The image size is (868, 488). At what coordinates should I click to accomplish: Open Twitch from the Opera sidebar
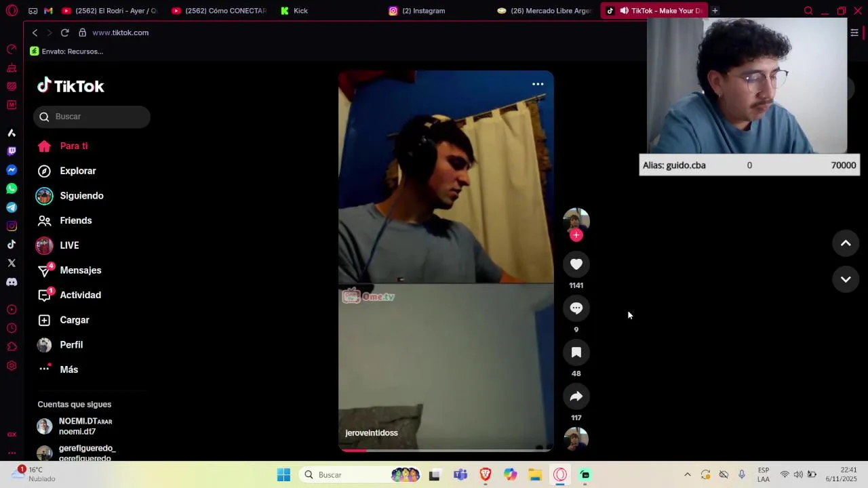pyautogui.click(x=12, y=151)
